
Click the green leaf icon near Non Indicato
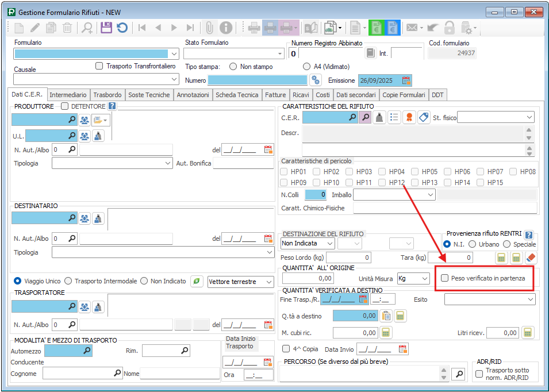click(197, 281)
